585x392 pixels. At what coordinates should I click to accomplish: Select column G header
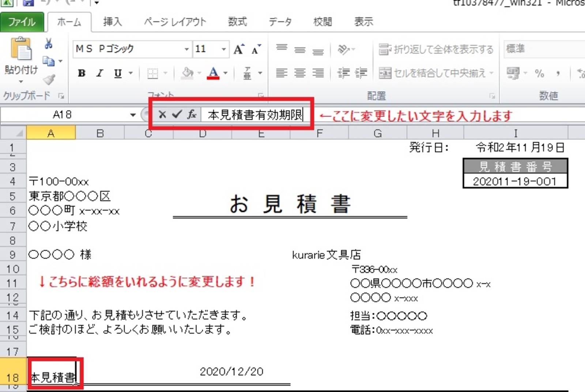click(x=378, y=133)
